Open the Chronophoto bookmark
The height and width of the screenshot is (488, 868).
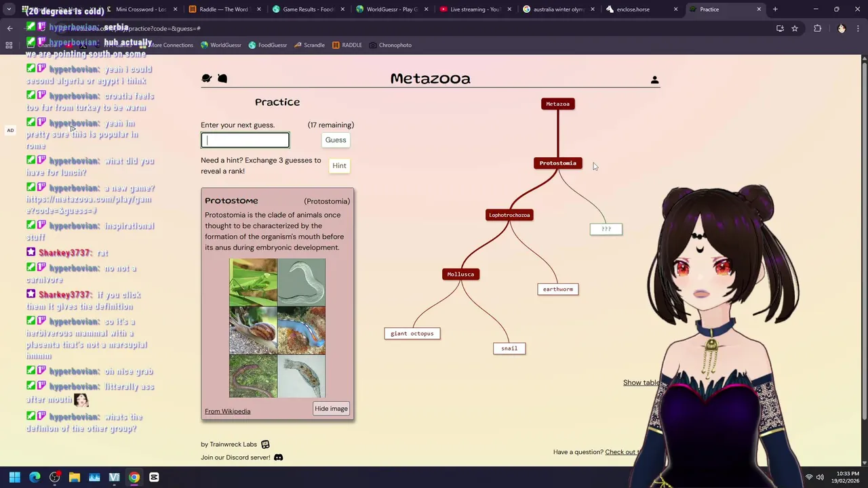coord(391,45)
